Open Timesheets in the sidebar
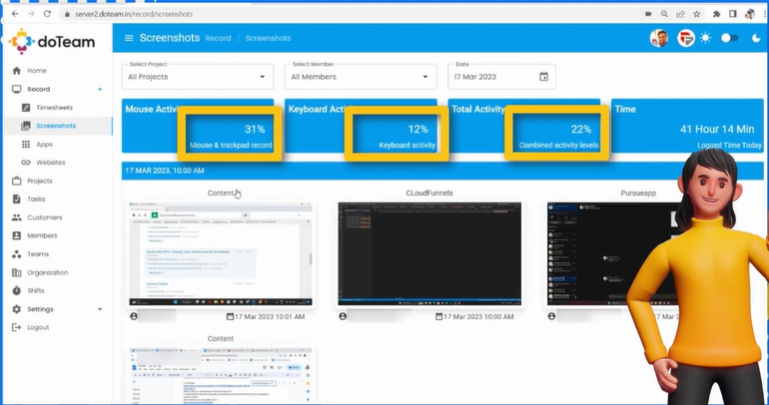This screenshot has width=769, height=405. pyautogui.click(x=54, y=107)
